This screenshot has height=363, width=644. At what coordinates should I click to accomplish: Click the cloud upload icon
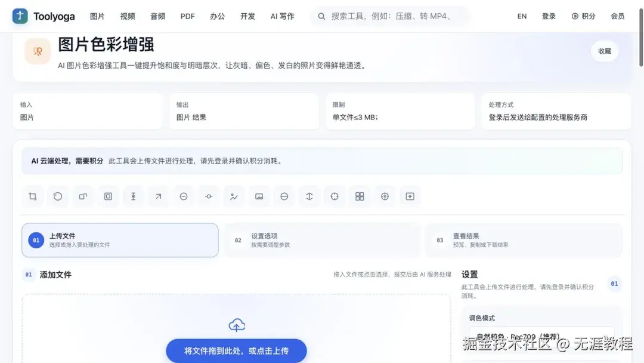237,325
